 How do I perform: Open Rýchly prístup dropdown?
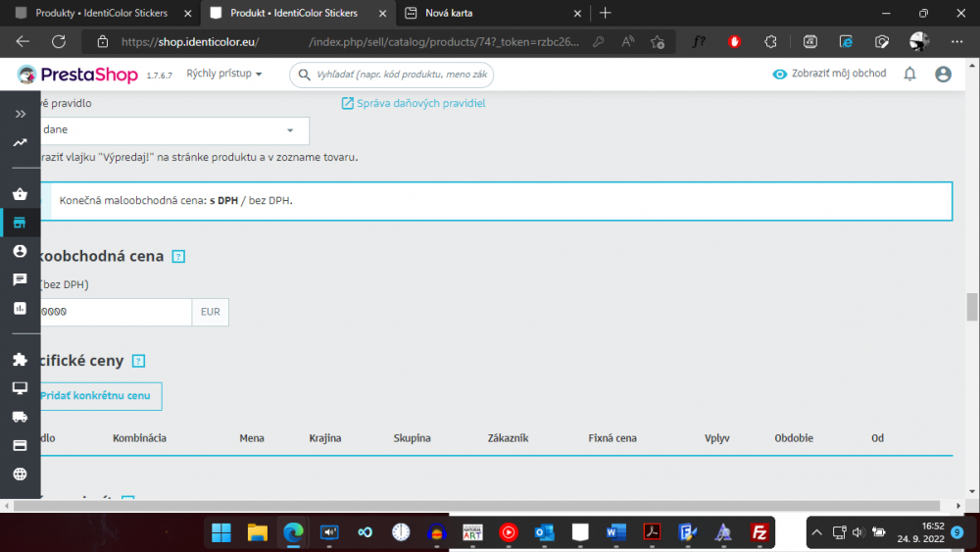tap(223, 74)
